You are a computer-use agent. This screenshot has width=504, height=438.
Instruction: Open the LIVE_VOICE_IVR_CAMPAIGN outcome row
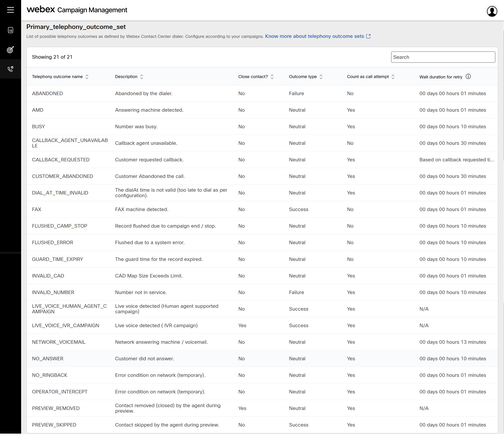coord(65,325)
